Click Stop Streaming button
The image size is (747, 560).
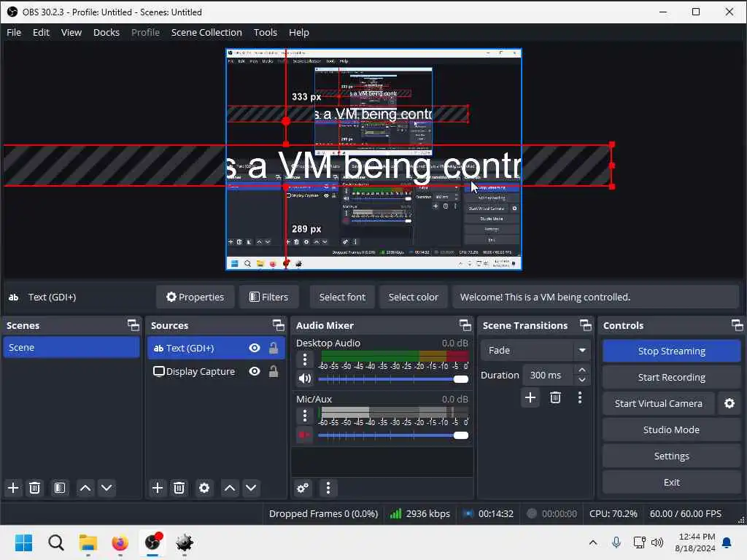coord(671,351)
